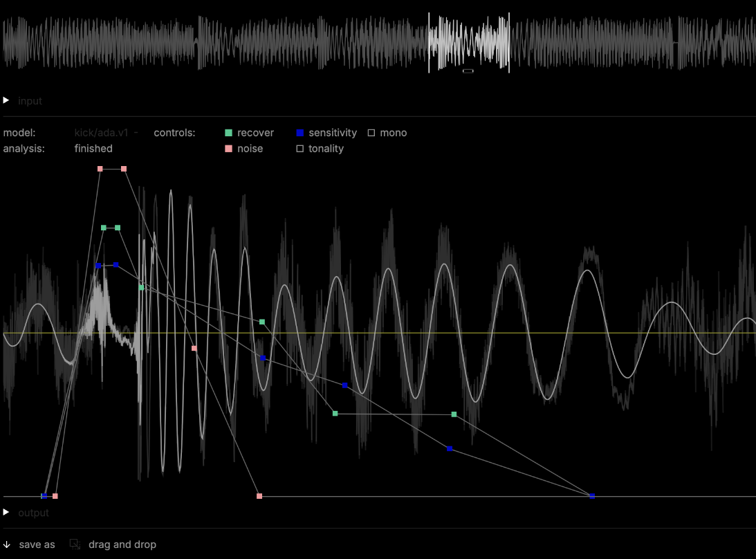756x559 pixels.
Task: Click the drag and drop icon
Action: pyautogui.click(x=75, y=544)
